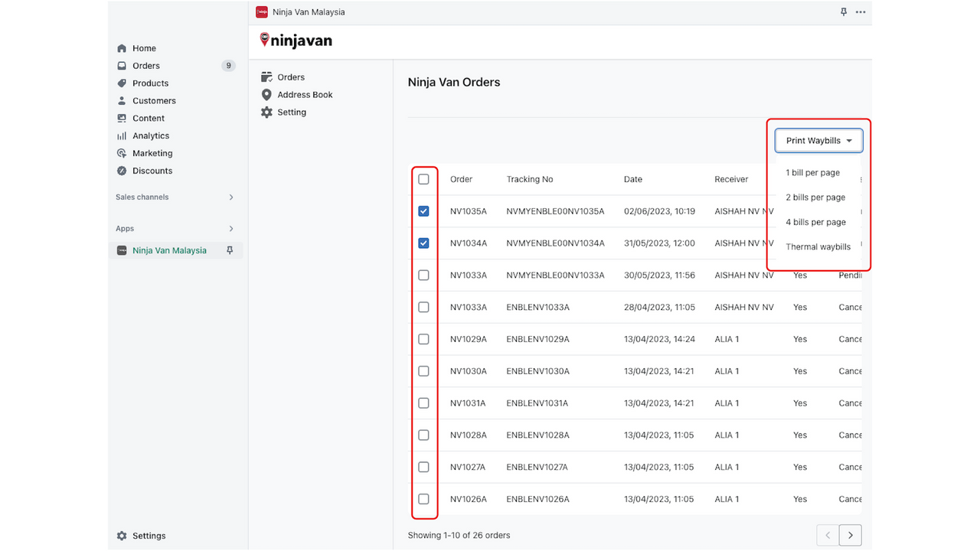980x551 pixels.
Task: Open the Print Waybills dropdown
Action: pos(818,140)
